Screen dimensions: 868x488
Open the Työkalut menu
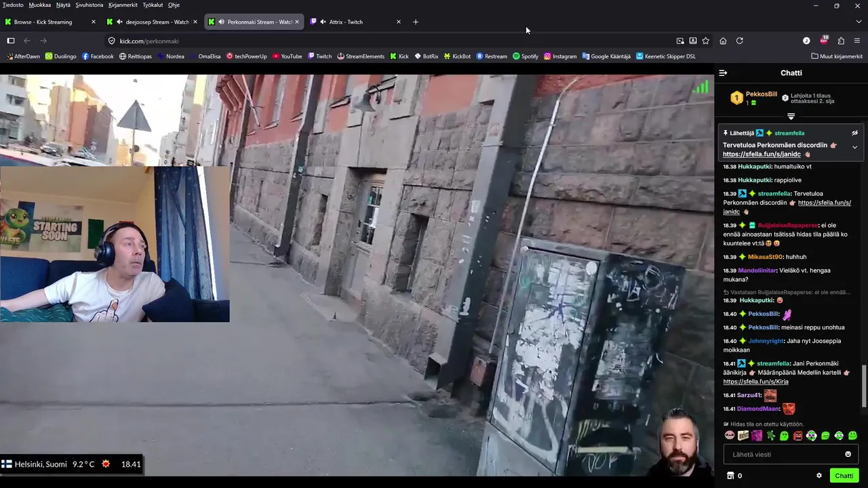[x=153, y=5]
